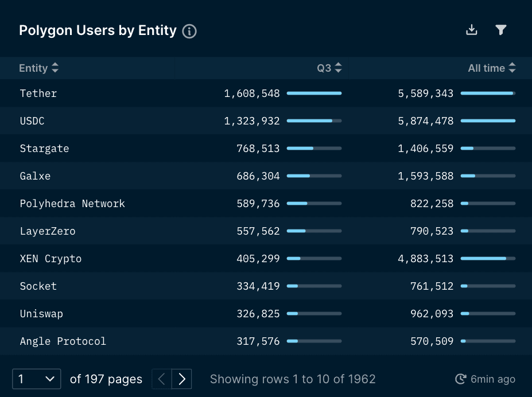Click the previous page arrow

(x=162, y=379)
